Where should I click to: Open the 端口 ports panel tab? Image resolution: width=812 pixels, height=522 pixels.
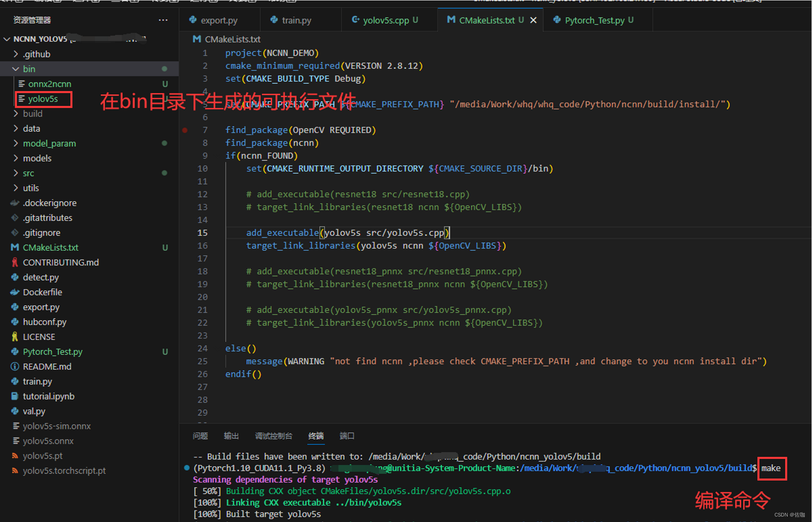[347, 436]
